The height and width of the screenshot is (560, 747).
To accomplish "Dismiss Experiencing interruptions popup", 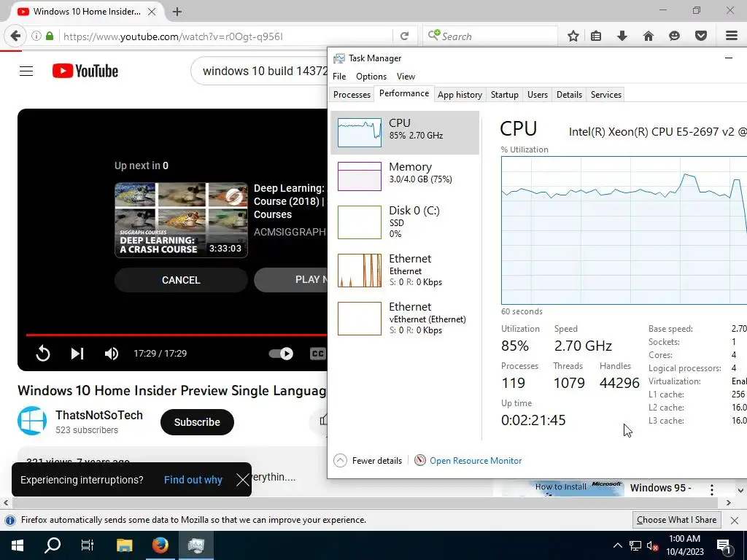I will click(x=242, y=480).
